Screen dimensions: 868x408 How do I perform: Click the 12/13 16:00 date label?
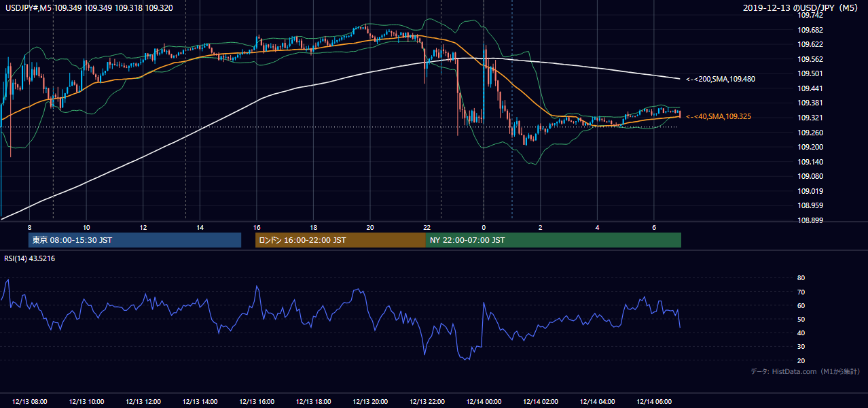coord(257,401)
